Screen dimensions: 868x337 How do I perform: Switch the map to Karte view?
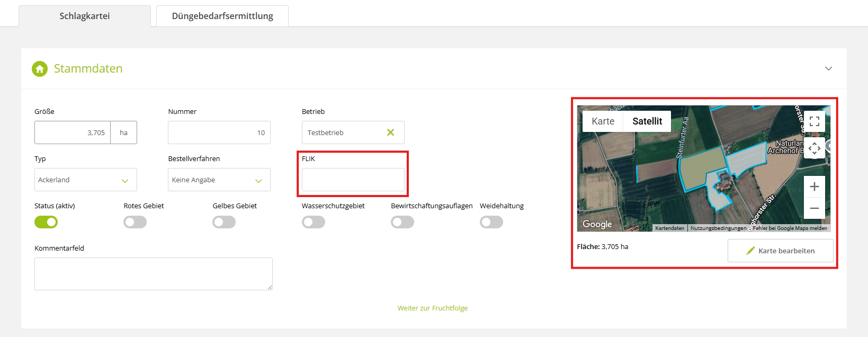[603, 121]
